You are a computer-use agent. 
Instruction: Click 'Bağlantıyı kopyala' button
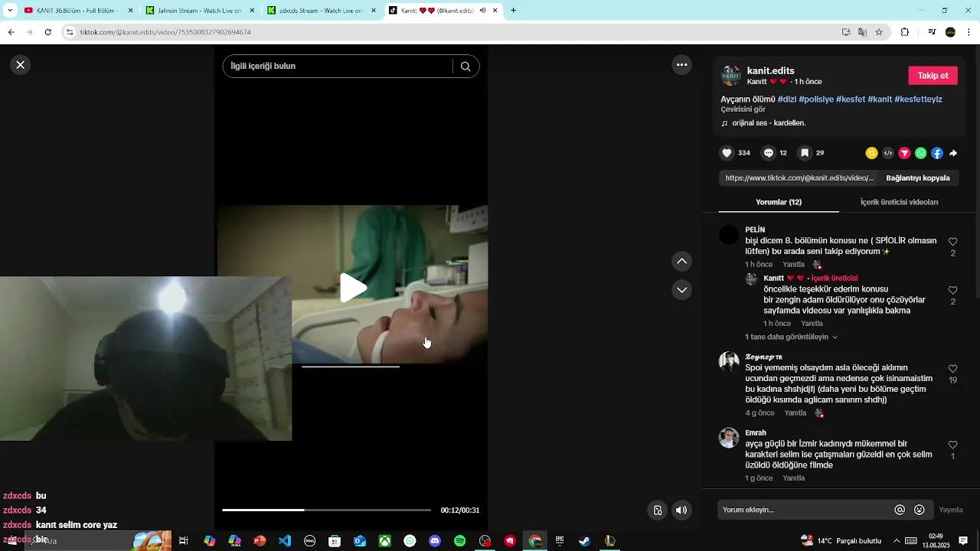[918, 178]
